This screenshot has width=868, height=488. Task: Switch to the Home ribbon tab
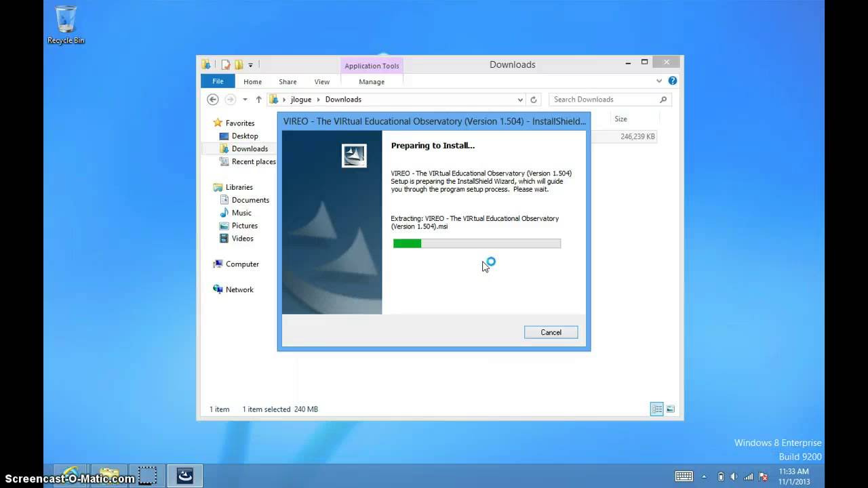[252, 81]
